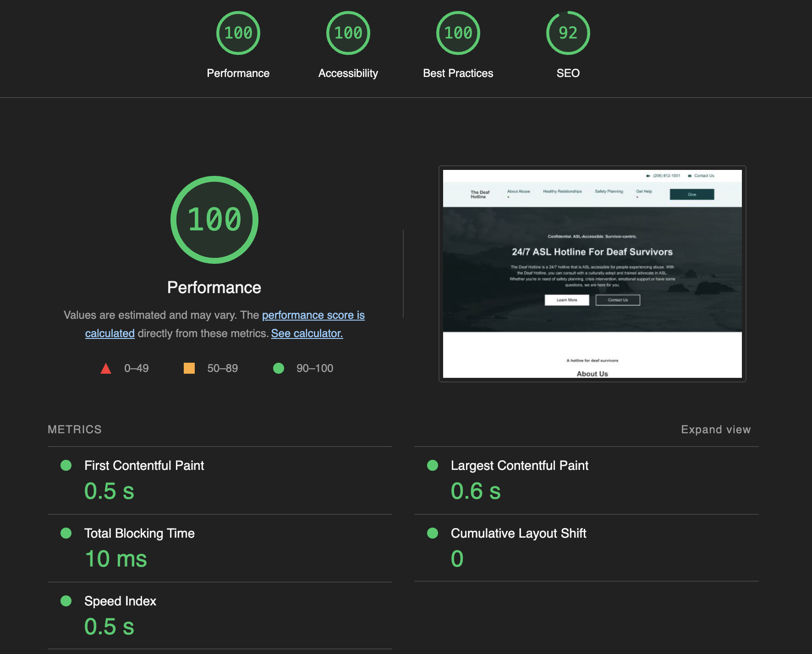Click Cumulative Layout Shift metric title
The width and height of the screenshot is (812, 654).
(519, 533)
